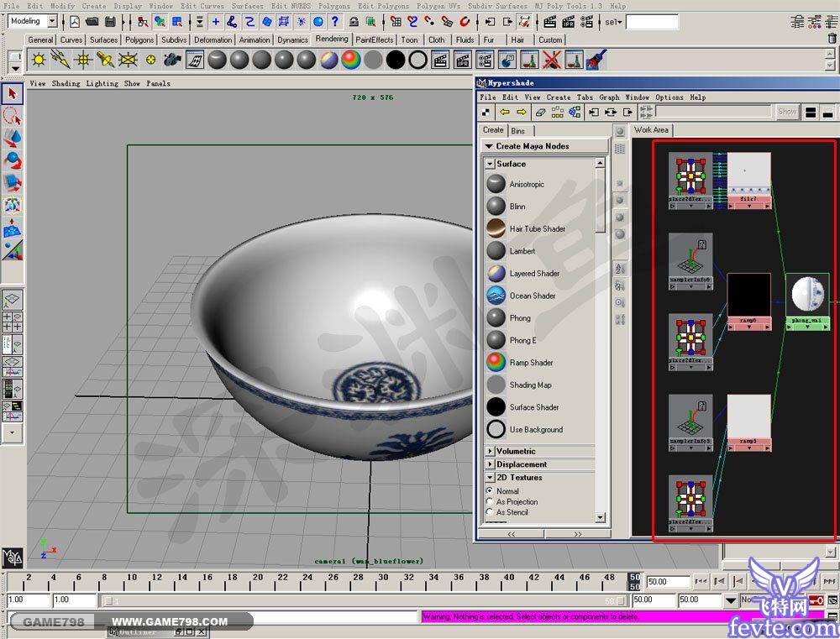Toggle Hypershade Create bar on/off checker icon
840x639 pixels.
pos(486,112)
